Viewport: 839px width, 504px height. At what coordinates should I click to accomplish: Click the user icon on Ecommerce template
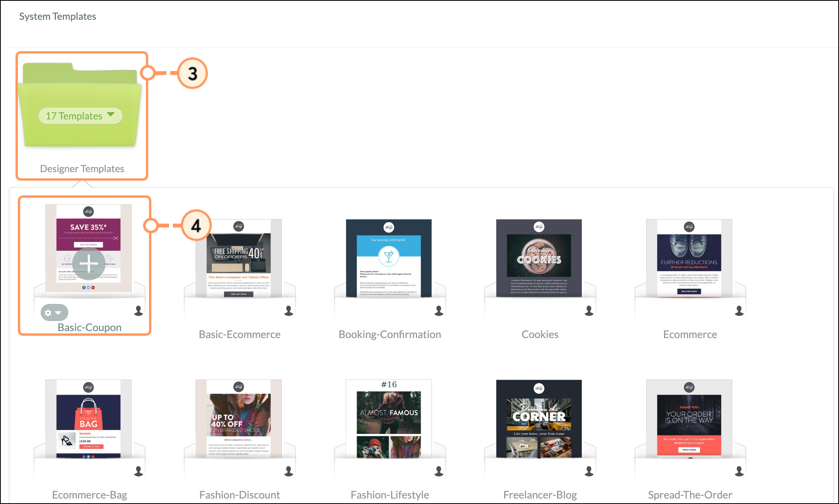tap(739, 311)
